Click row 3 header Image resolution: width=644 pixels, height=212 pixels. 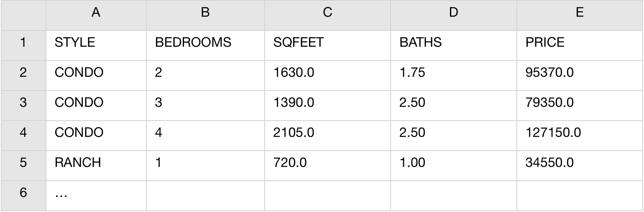[23, 102]
